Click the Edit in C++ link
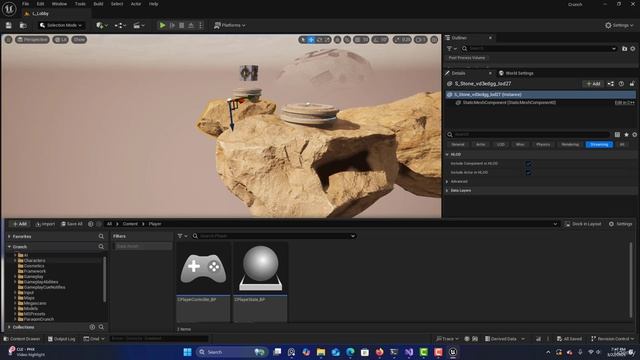Viewport: 640px width, 360px height. tap(624, 103)
